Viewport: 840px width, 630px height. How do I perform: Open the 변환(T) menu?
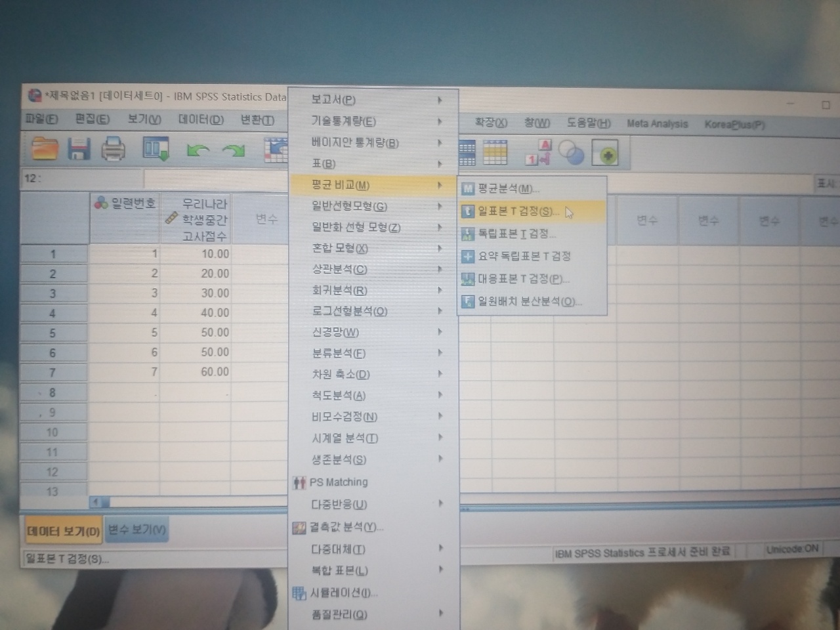[257, 119]
